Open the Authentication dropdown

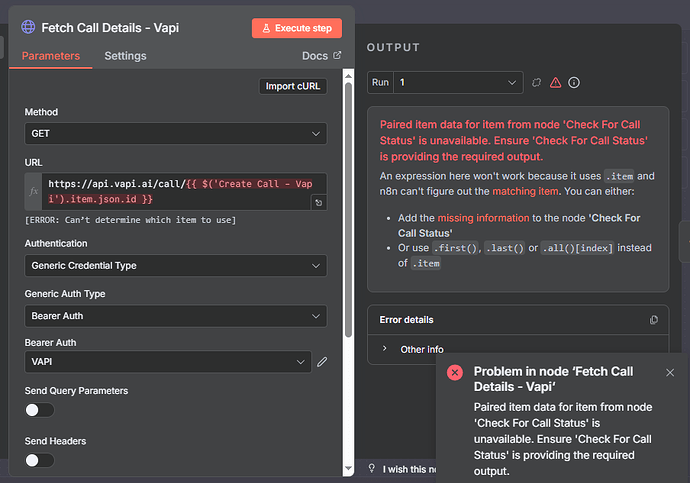click(175, 265)
